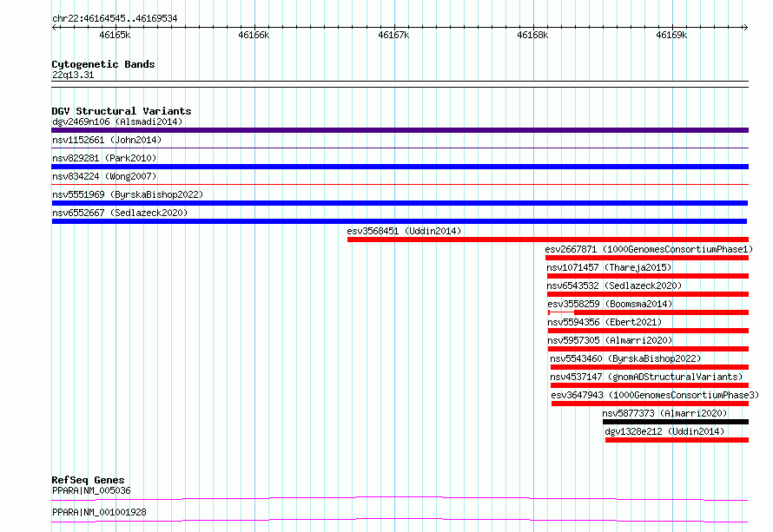The width and height of the screenshot is (773, 532).
Task: Click nsv6543532 (Sedlazeck2020) label
Action: [x=614, y=286]
